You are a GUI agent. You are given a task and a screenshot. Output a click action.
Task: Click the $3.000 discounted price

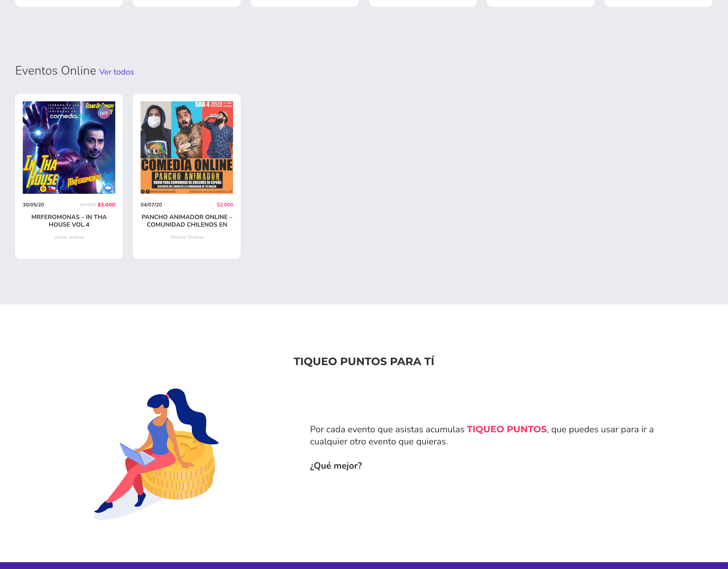point(106,205)
